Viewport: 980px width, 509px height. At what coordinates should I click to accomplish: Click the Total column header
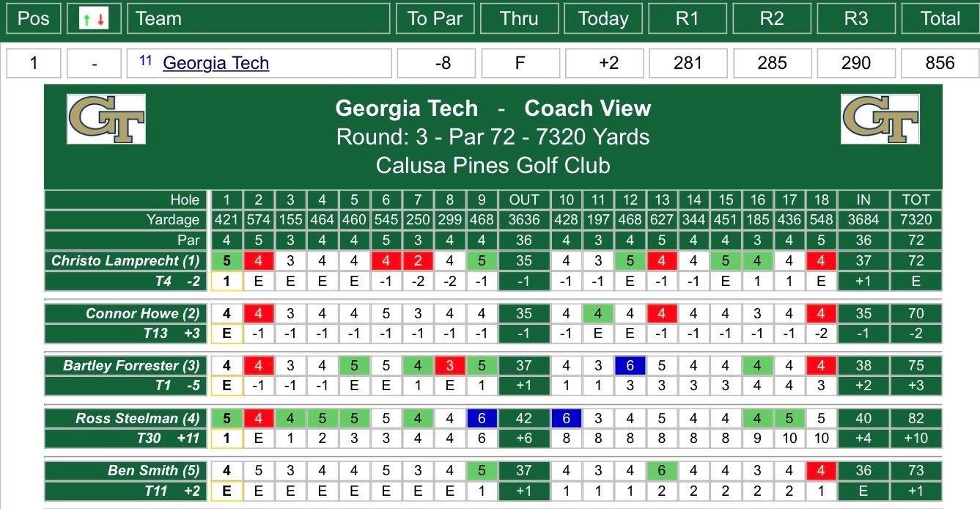(x=940, y=18)
